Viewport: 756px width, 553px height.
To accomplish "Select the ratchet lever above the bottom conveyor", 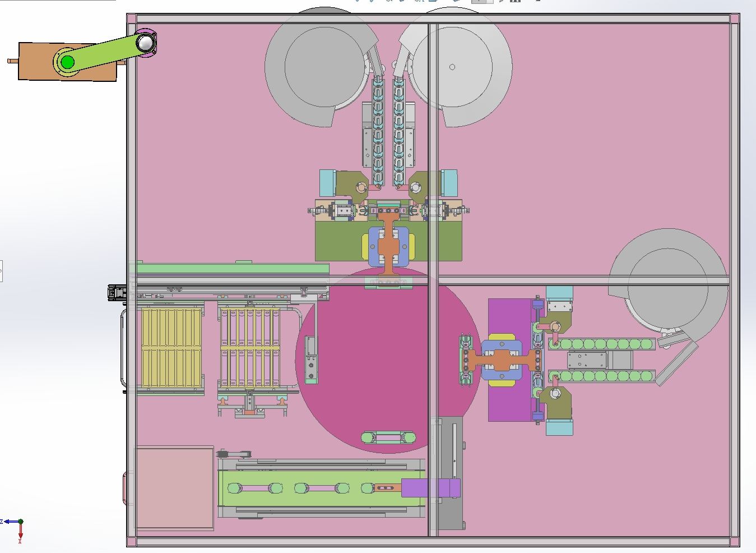I will pos(235,453).
